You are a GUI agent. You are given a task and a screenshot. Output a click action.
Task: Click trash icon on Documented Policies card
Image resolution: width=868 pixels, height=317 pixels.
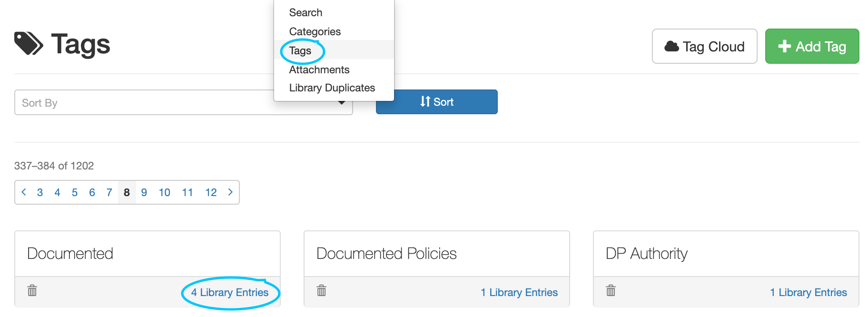click(x=321, y=291)
